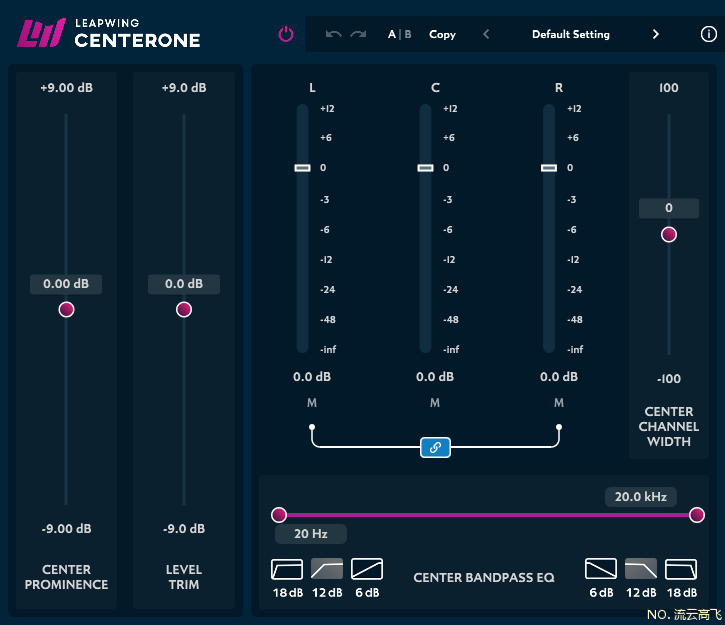Click the C channel fader handle
Screen dimensions: 725x625
point(425,168)
